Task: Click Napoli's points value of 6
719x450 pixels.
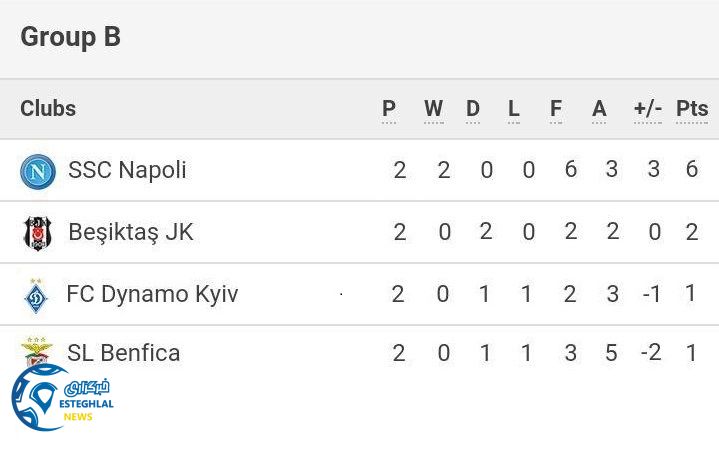Action: 692,170
